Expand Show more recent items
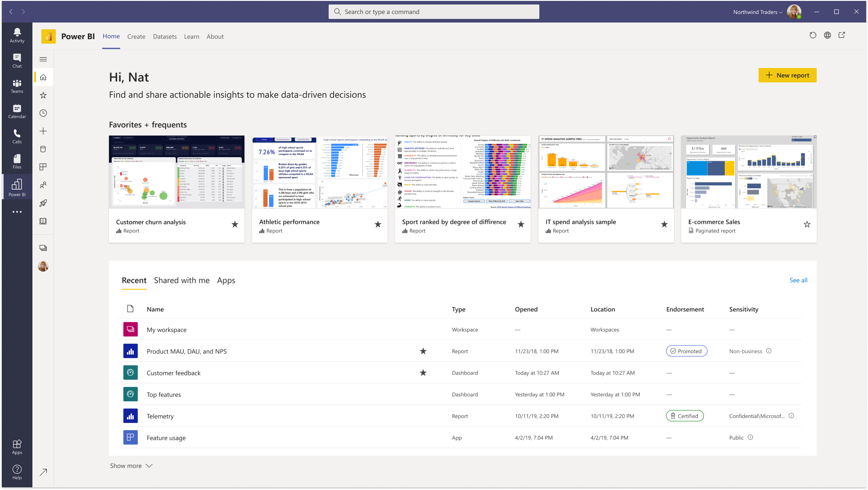 click(130, 466)
